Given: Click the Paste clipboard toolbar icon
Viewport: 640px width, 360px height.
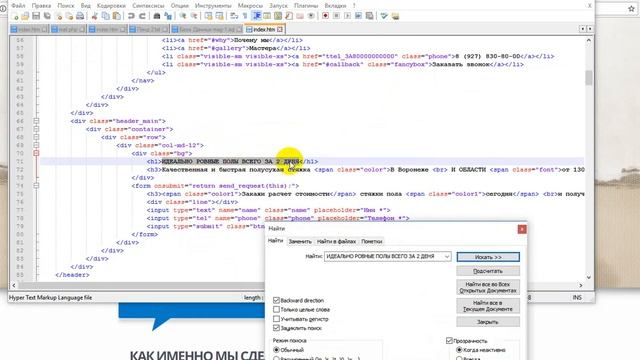Looking at the screenshot, I should tap(117, 16).
